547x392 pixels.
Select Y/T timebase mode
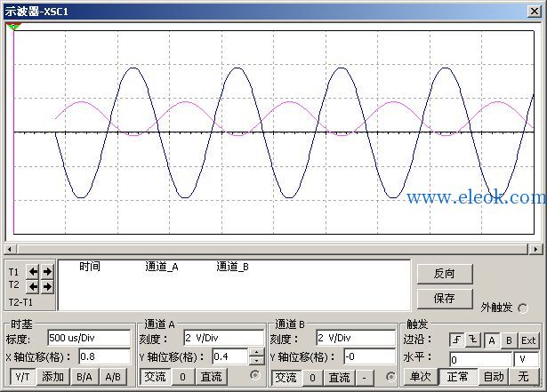(x=22, y=377)
